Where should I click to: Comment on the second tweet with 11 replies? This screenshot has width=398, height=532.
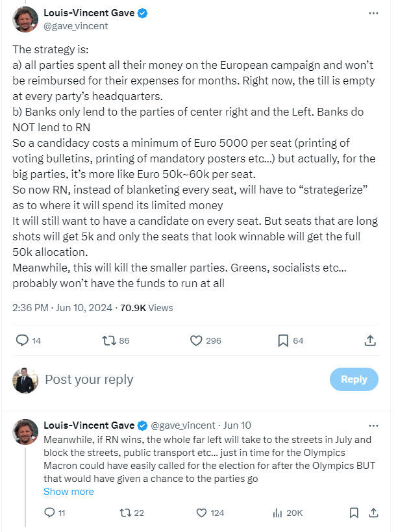click(49, 513)
